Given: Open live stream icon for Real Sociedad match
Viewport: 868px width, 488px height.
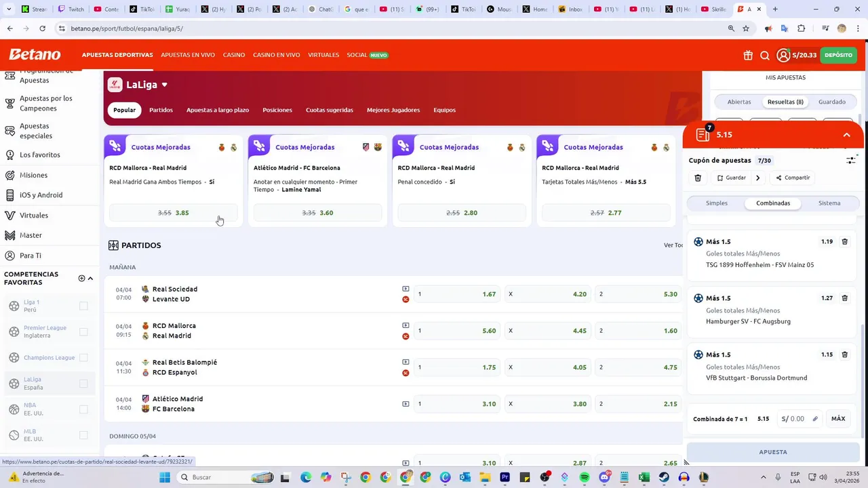Looking at the screenshot, I should [x=406, y=289].
